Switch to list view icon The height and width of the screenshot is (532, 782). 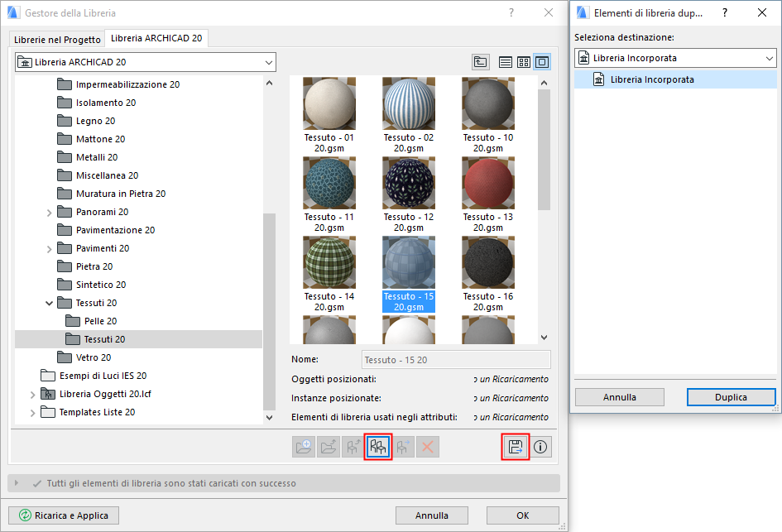pyautogui.click(x=506, y=62)
